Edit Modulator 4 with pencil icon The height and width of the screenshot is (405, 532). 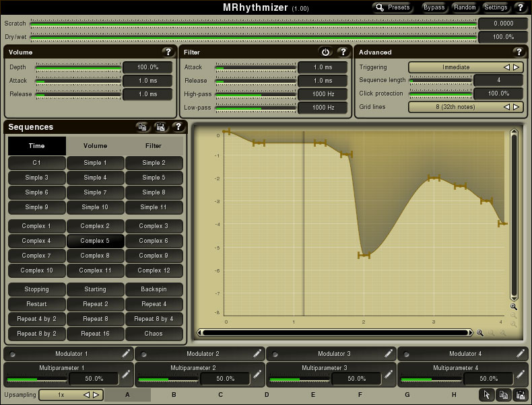[520, 353]
